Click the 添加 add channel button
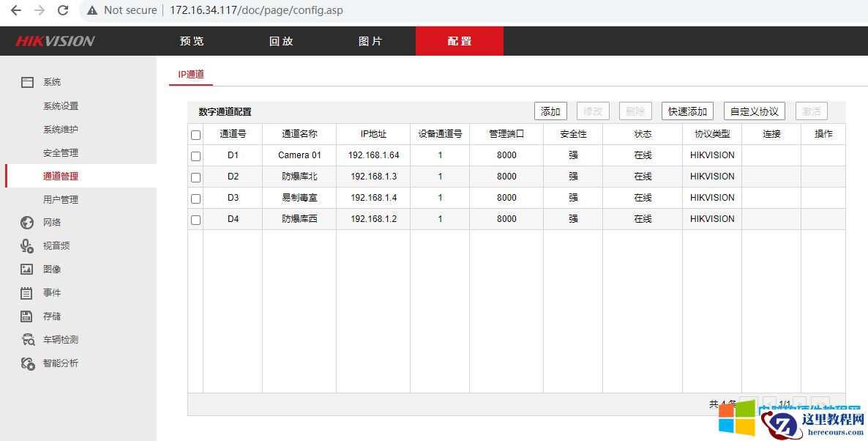Image resolution: width=868 pixels, height=441 pixels. coord(550,111)
